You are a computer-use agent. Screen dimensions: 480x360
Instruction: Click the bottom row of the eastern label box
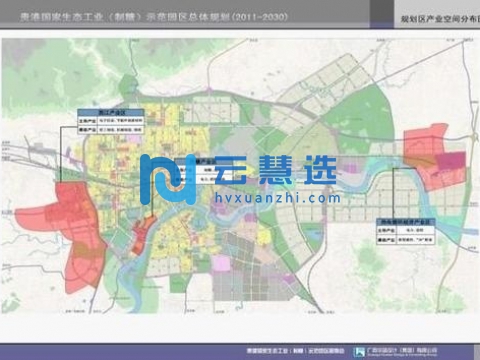click(406, 240)
